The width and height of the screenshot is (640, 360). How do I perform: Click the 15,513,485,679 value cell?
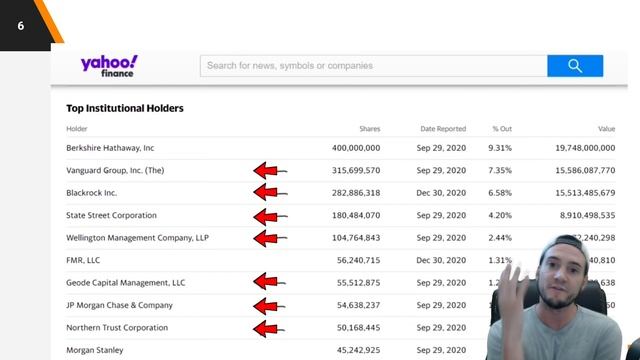585,193
